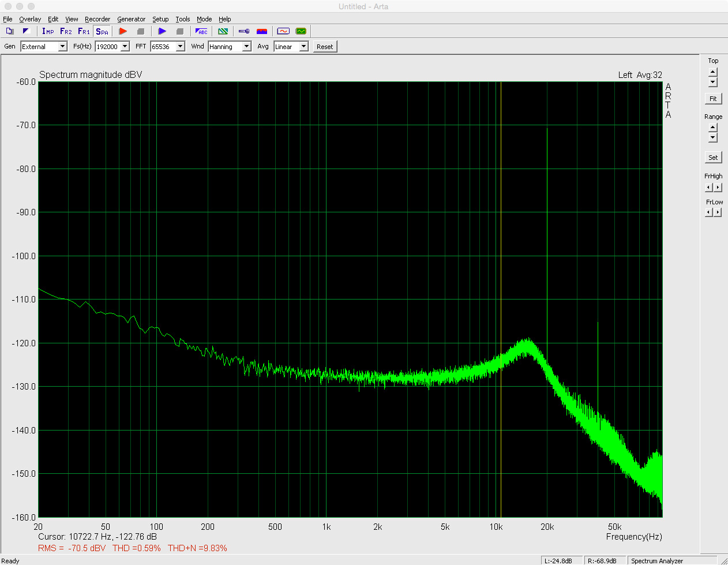This screenshot has width=728, height=565.
Task: Switch to FR2 dual-channel frequency response mode
Action: pyautogui.click(x=66, y=31)
